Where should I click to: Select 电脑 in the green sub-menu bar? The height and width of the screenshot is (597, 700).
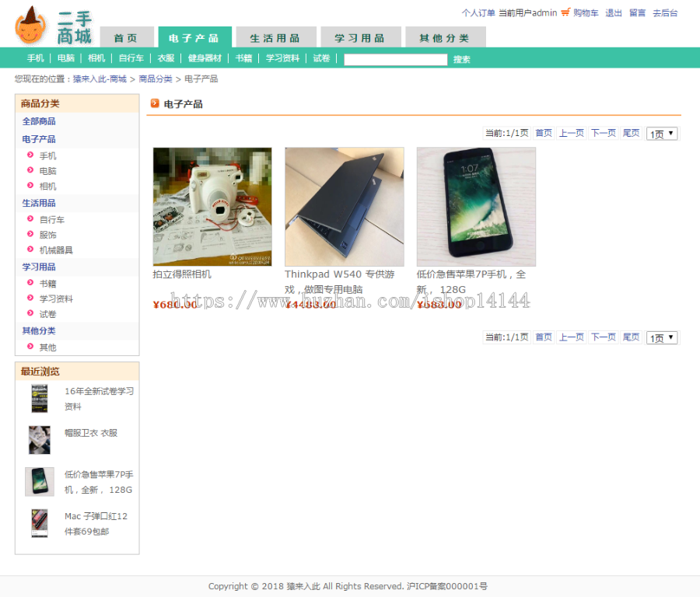pyautogui.click(x=66, y=58)
